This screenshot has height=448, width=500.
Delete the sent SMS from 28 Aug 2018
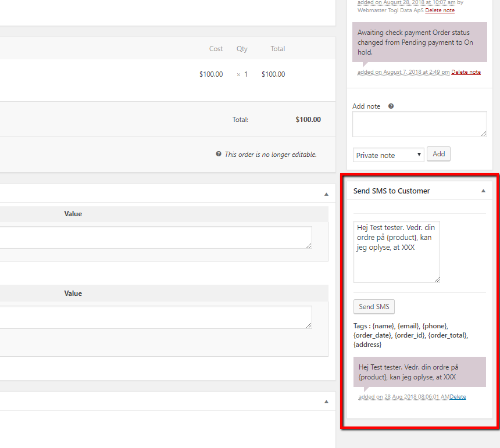point(458,397)
